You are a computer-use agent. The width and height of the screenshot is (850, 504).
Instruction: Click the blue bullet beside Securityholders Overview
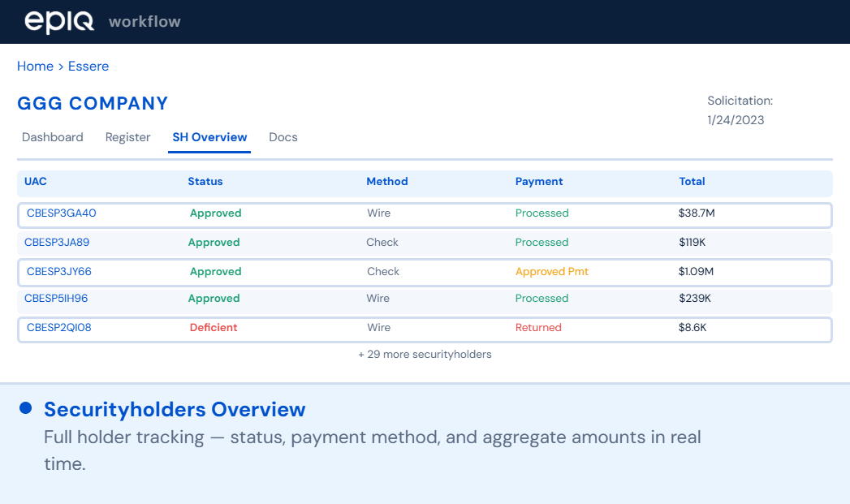(x=25, y=408)
